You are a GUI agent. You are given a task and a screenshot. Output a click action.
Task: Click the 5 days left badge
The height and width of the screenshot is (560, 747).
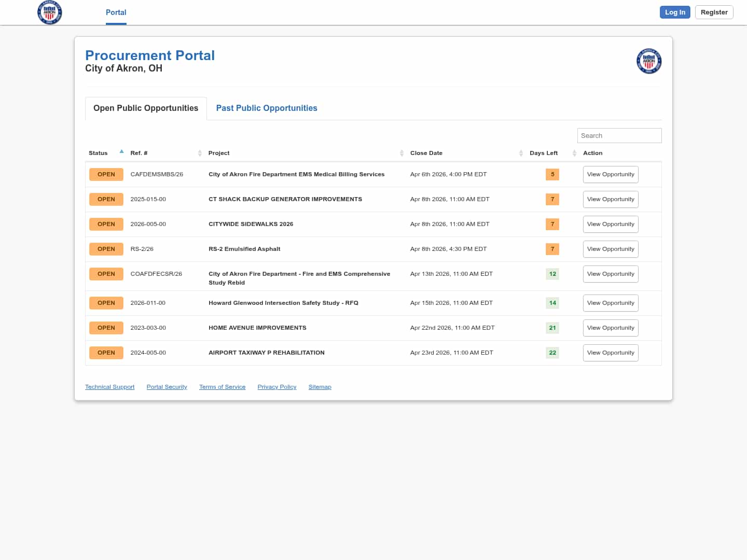pos(552,175)
